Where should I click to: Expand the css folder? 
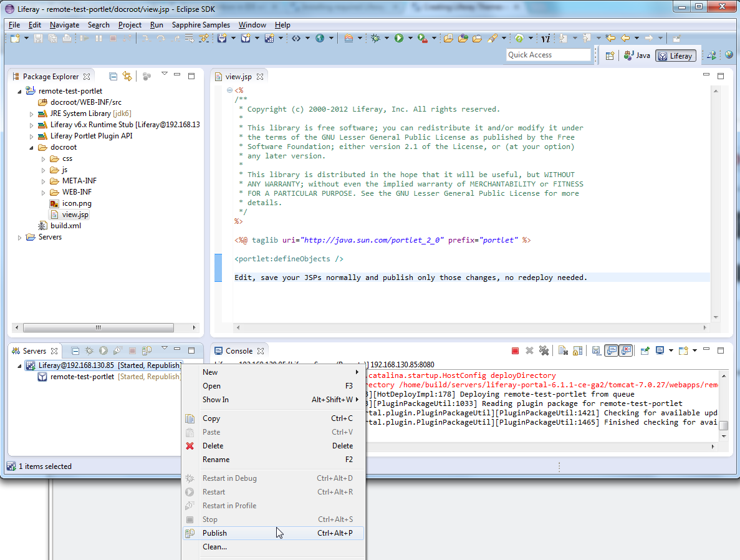[44, 159]
